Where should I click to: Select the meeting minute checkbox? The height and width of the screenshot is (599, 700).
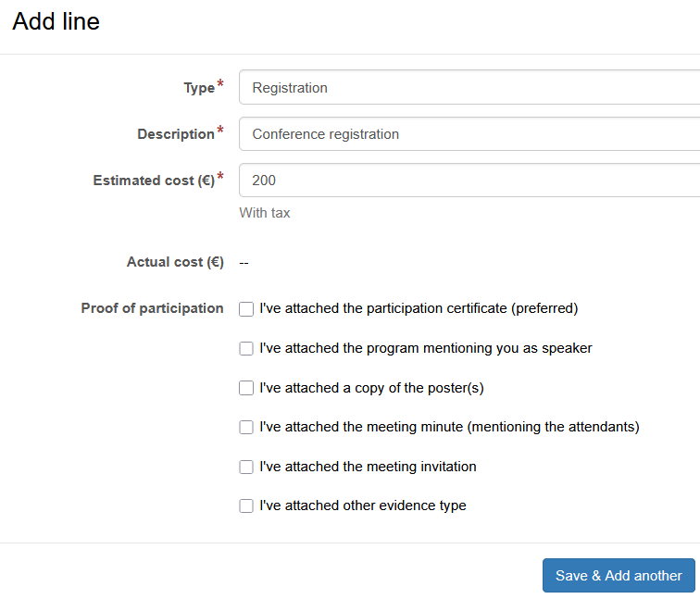[246, 428]
